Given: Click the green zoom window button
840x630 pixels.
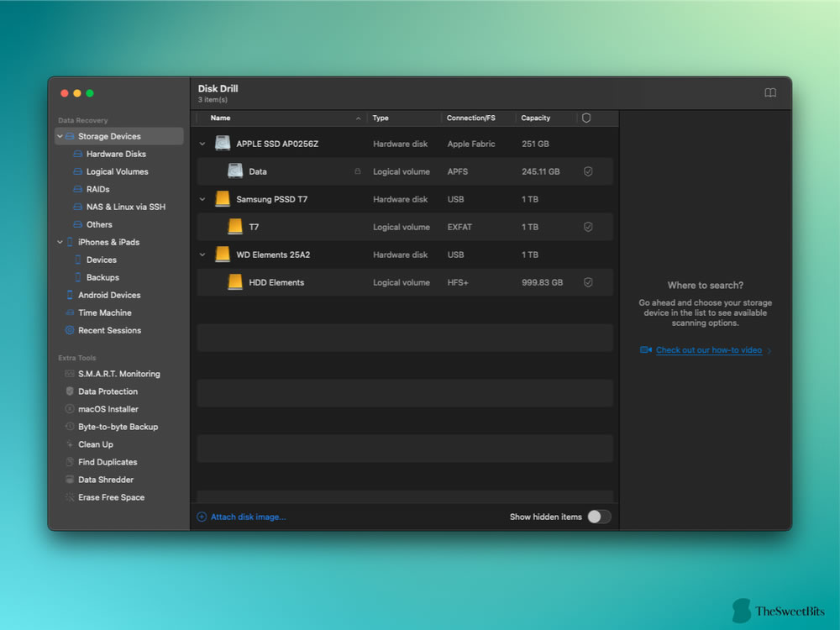Looking at the screenshot, I should [90, 93].
